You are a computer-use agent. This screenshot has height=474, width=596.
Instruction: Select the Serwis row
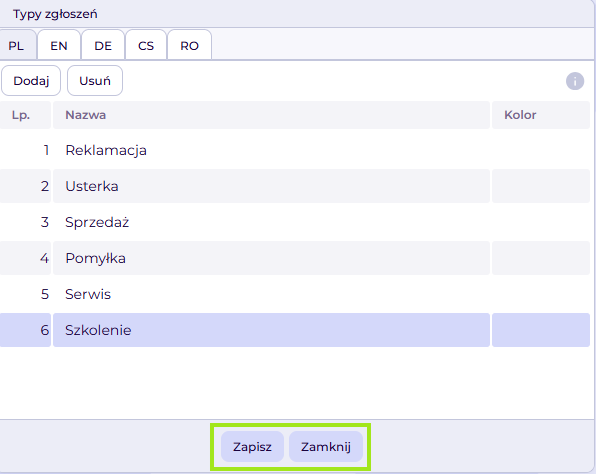[295, 294]
